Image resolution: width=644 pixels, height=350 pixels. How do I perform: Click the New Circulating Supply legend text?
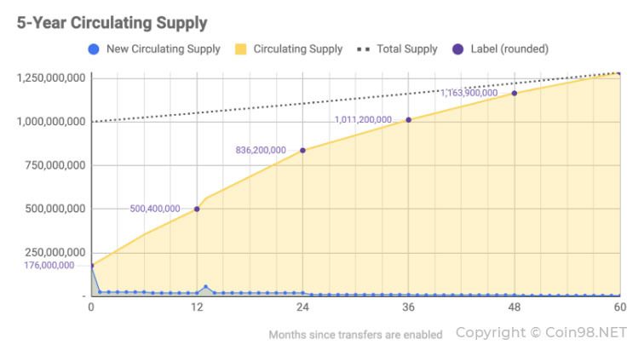point(164,49)
